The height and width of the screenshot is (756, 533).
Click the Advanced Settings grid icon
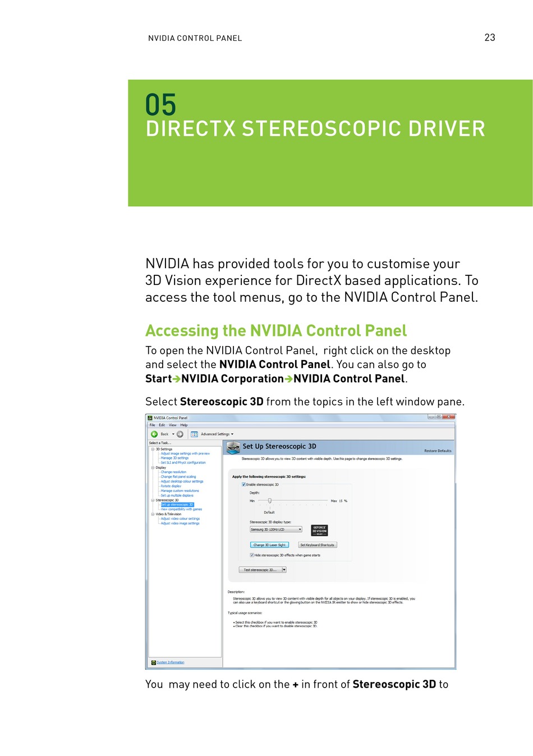tap(194, 434)
